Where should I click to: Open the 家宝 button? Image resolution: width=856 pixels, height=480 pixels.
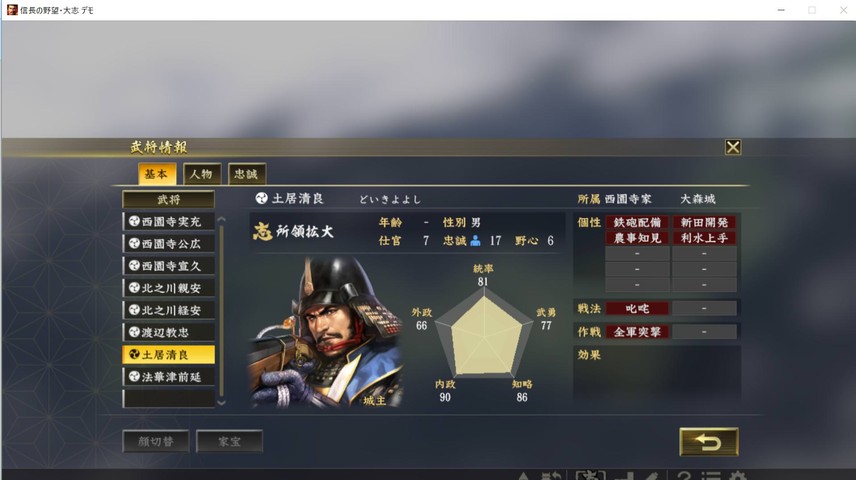point(229,441)
